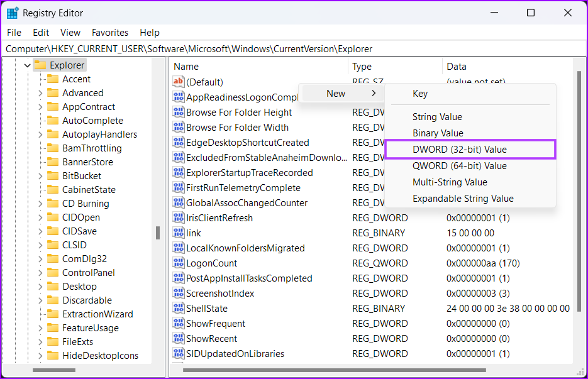Sort values by the Type column header
Image resolution: width=588 pixels, height=379 pixels.
coord(396,67)
